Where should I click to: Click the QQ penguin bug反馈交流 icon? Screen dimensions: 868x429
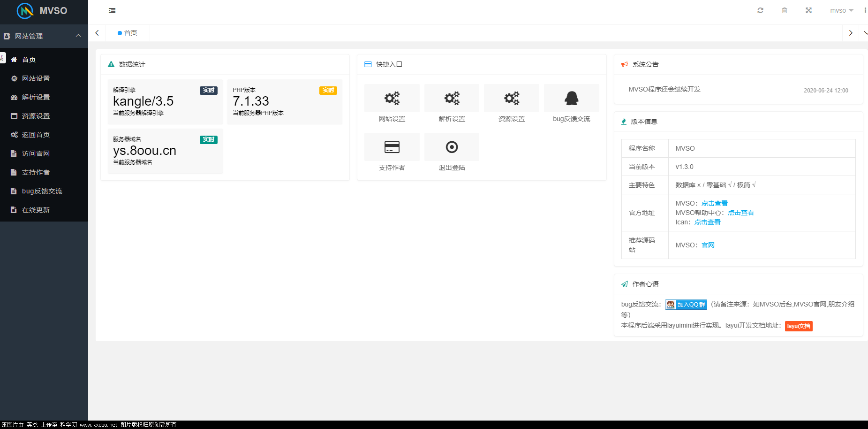click(571, 98)
